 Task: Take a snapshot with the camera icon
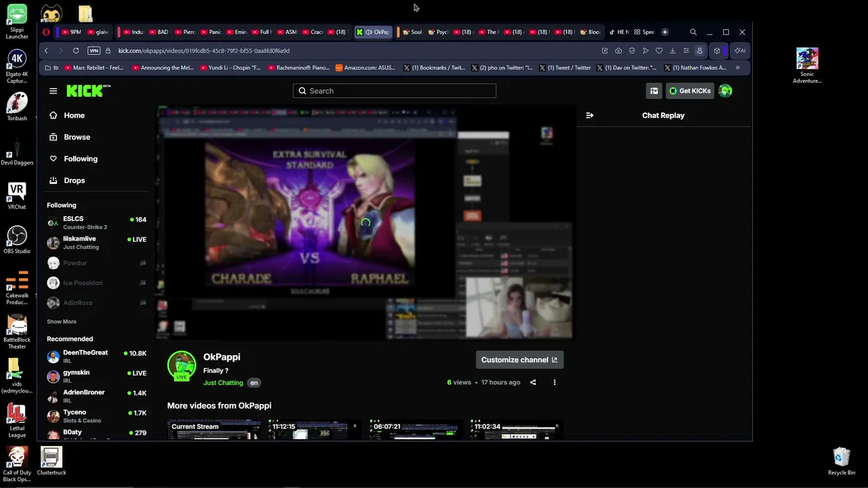coord(618,51)
